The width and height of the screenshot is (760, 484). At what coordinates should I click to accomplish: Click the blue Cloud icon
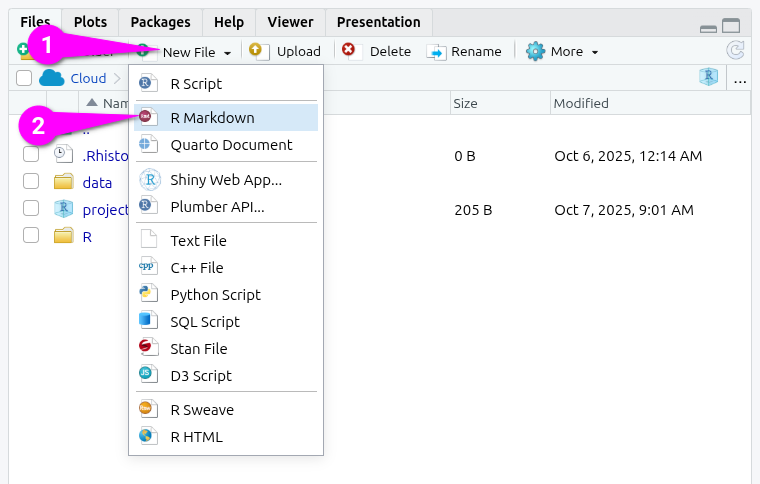click(51, 78)
